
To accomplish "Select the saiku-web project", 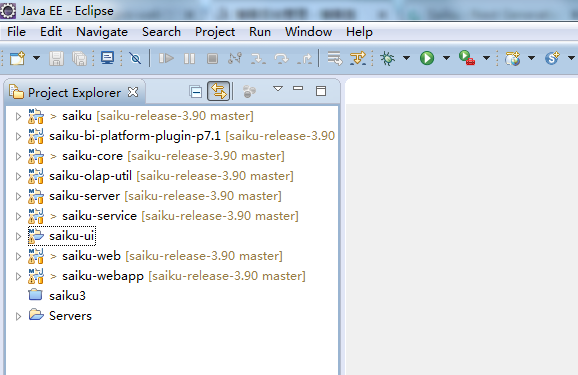I will tap(91, 256).
